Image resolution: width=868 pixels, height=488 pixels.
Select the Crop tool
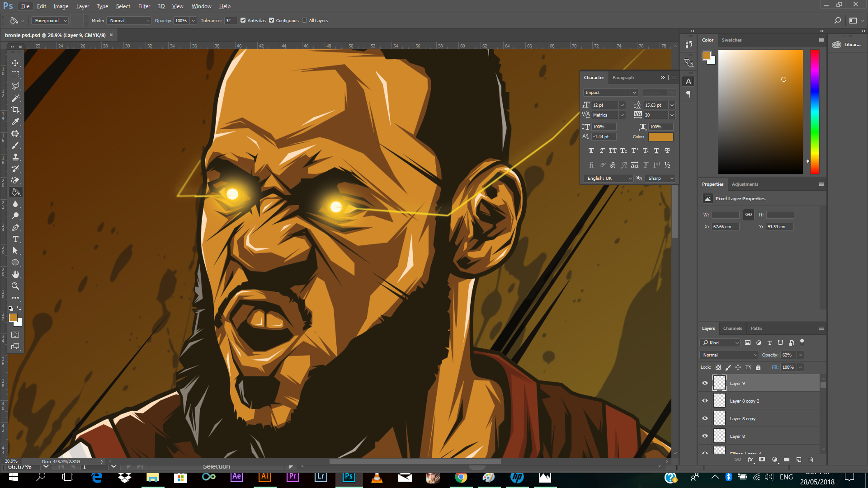(x=15, y=110)
